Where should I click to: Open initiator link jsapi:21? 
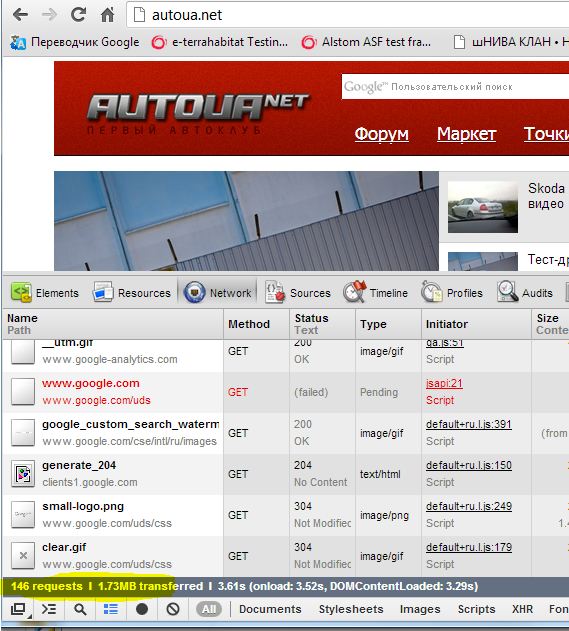(x=444, y=383)
